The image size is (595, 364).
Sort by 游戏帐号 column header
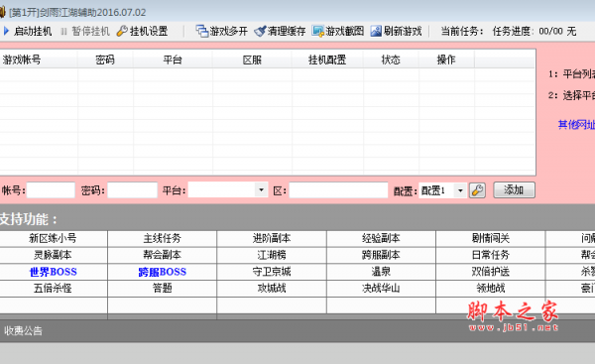point(39,60)
